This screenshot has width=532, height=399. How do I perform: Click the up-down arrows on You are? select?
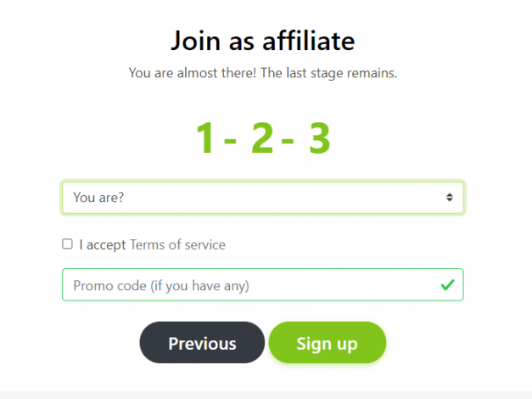(450, 197)
